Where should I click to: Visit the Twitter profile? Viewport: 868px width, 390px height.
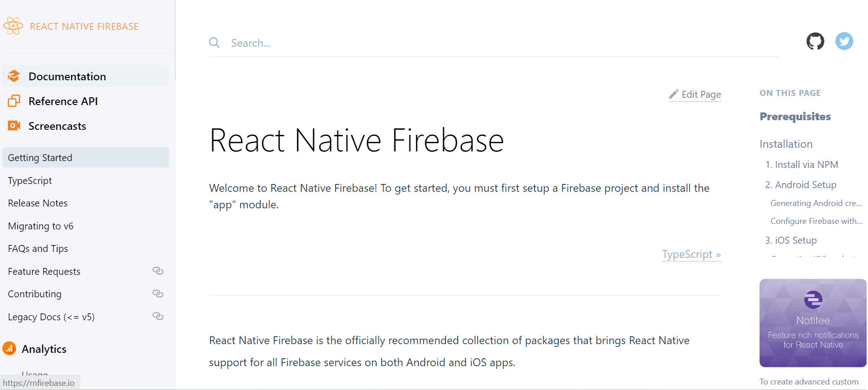pyautogui.click(x=844, y=41)
